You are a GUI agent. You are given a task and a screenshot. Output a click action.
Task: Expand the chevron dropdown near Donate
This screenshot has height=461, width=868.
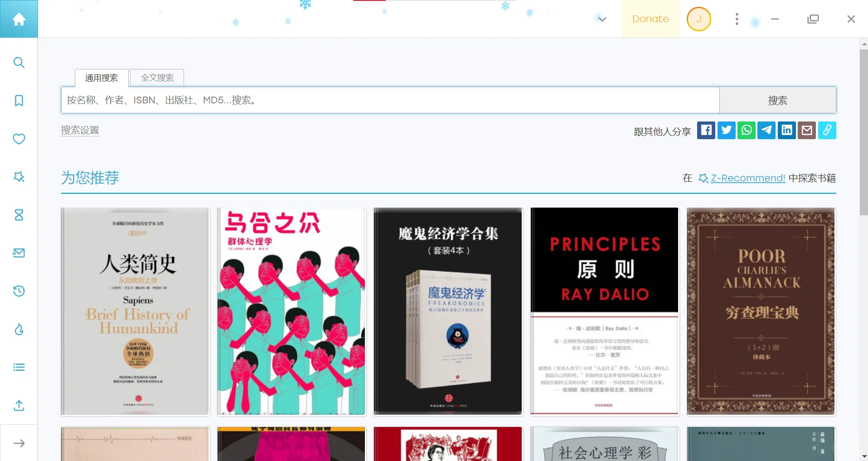tap(602, 19)
